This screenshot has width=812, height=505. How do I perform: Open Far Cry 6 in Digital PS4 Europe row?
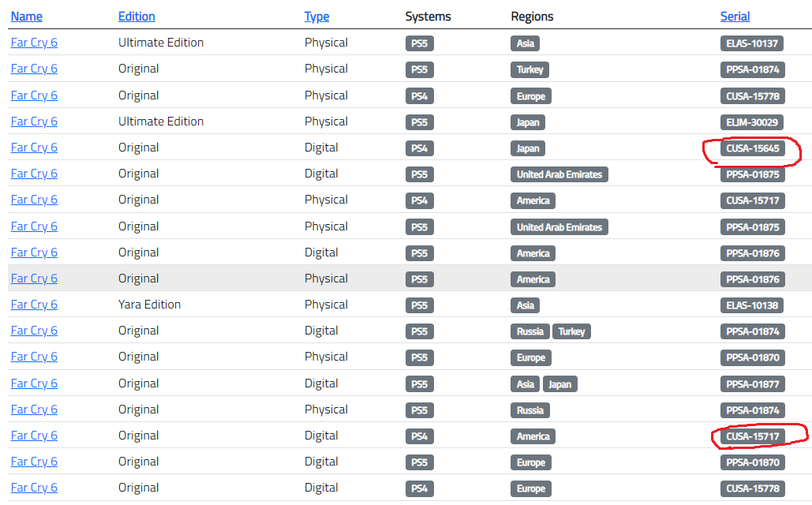34,488
